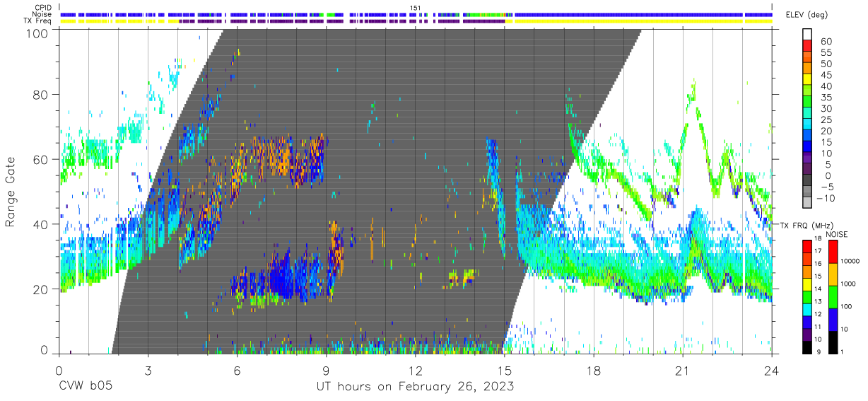This screenshot has width=868, height=401.
Task: Click ELEV color bar tick '35'
Action: point(826,98)
